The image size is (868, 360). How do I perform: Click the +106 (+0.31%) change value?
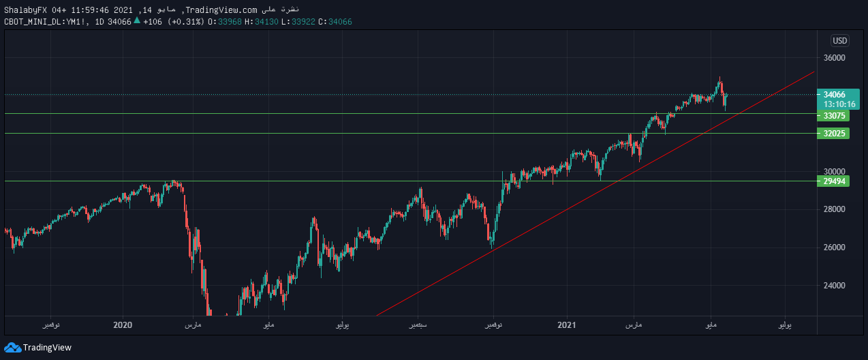[173, 22]
